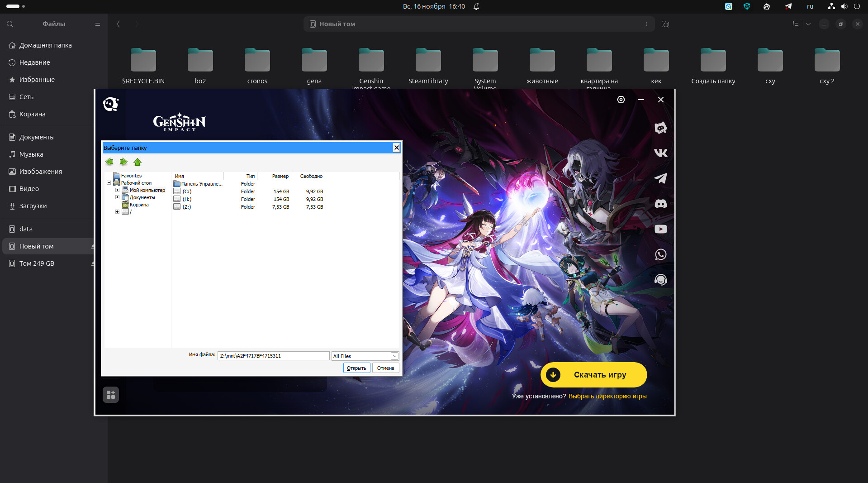868x483 pixels.
Task: Open the VK social link icon
Action: 660,153
